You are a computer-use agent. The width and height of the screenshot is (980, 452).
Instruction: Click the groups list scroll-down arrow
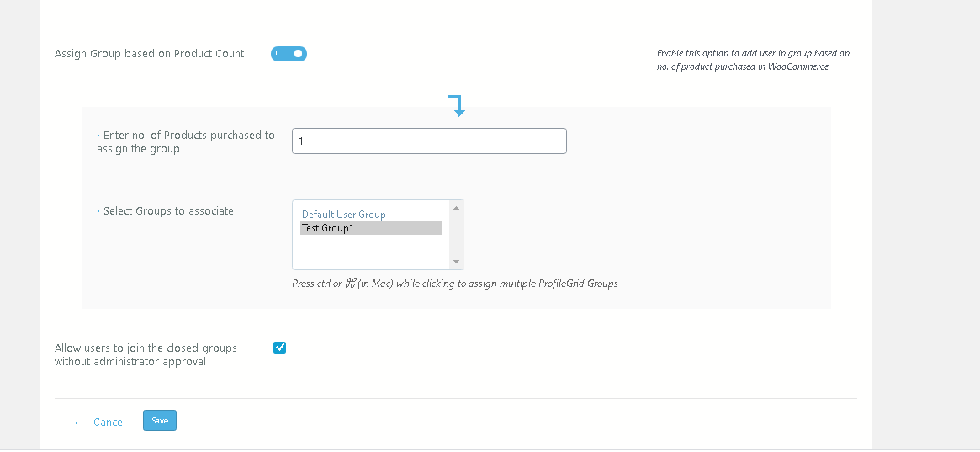pos(457,262)
